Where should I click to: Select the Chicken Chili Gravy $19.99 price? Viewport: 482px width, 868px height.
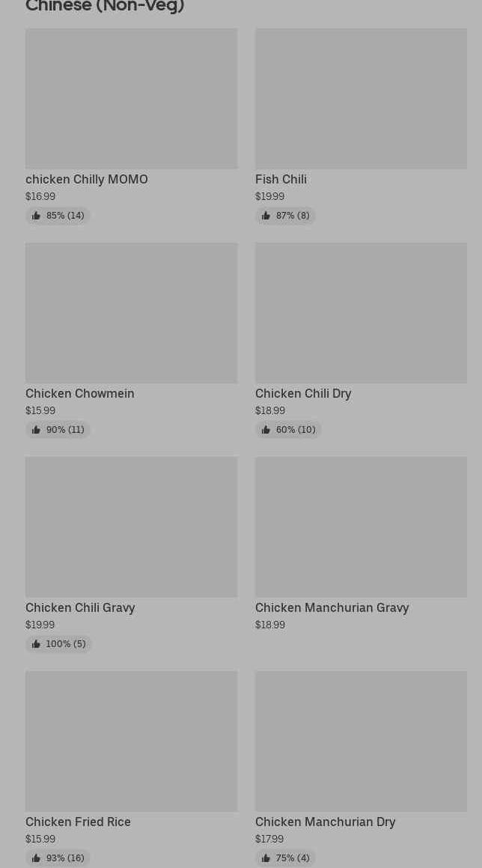point(40,625)
